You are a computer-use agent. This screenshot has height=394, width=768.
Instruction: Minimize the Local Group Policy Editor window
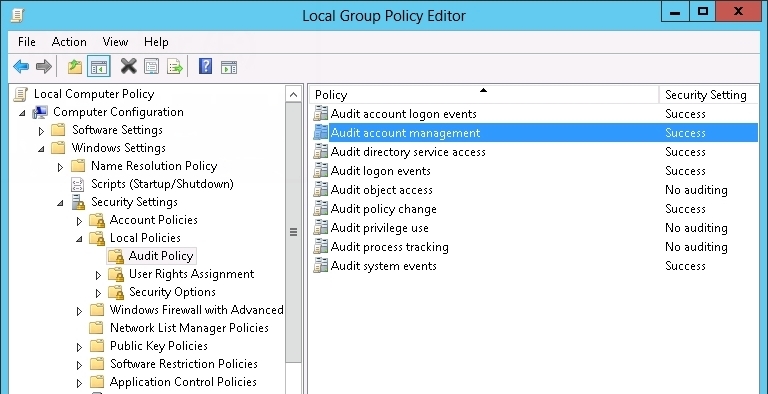[x=674, y=13]
